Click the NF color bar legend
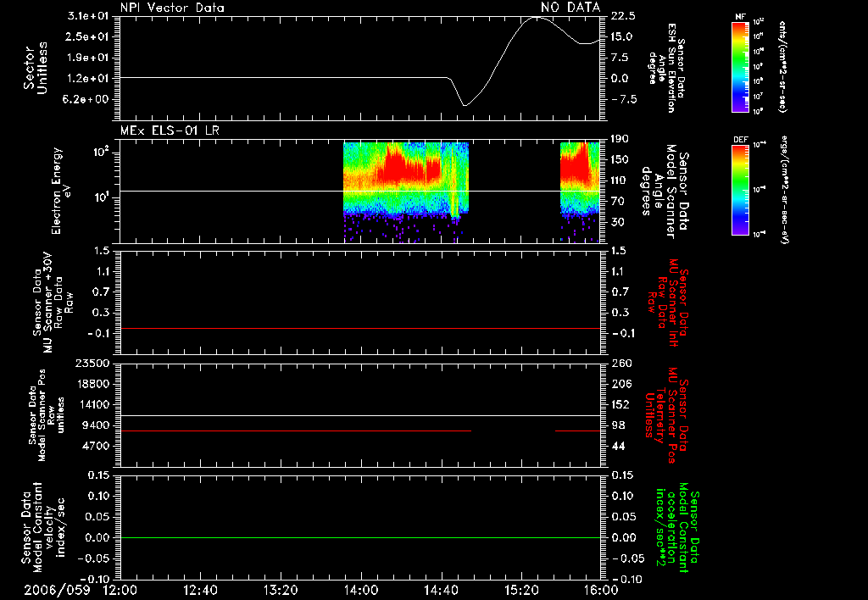This screenshot has height=600, width=868. [x=740, y=66]
